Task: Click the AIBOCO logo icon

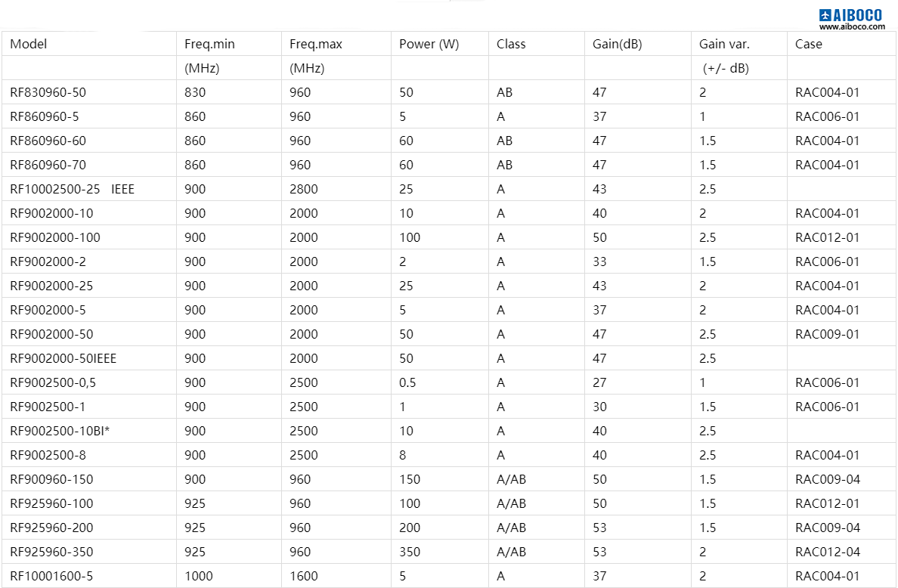Action: [x=825, y=15]
